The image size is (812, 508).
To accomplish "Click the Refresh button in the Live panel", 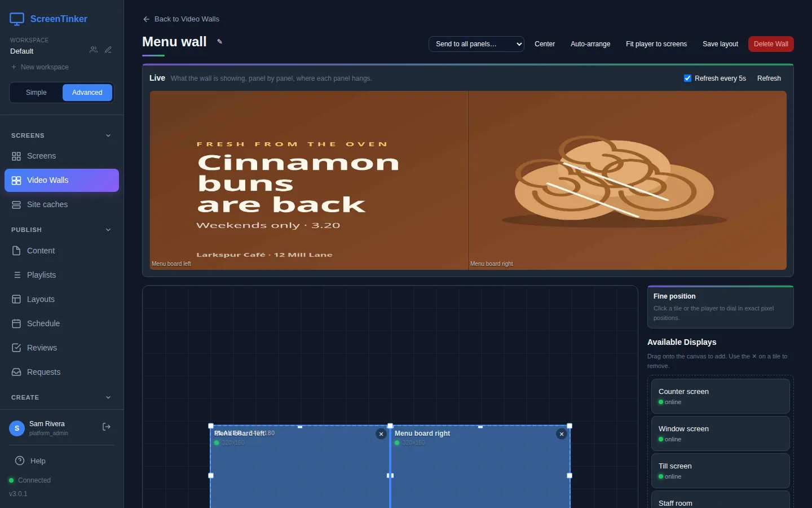I will click(769, 78).
